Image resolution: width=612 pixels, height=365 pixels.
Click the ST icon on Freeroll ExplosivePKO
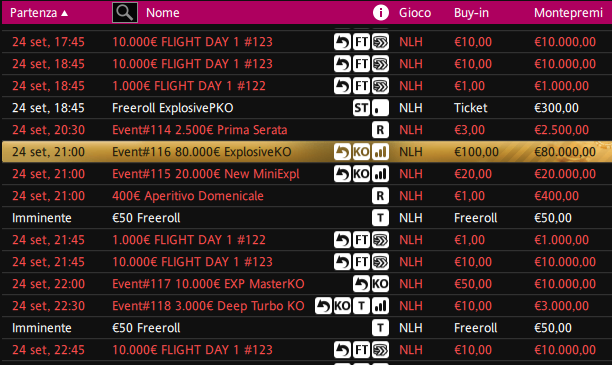pyautogui.click(x=361, y=108)
